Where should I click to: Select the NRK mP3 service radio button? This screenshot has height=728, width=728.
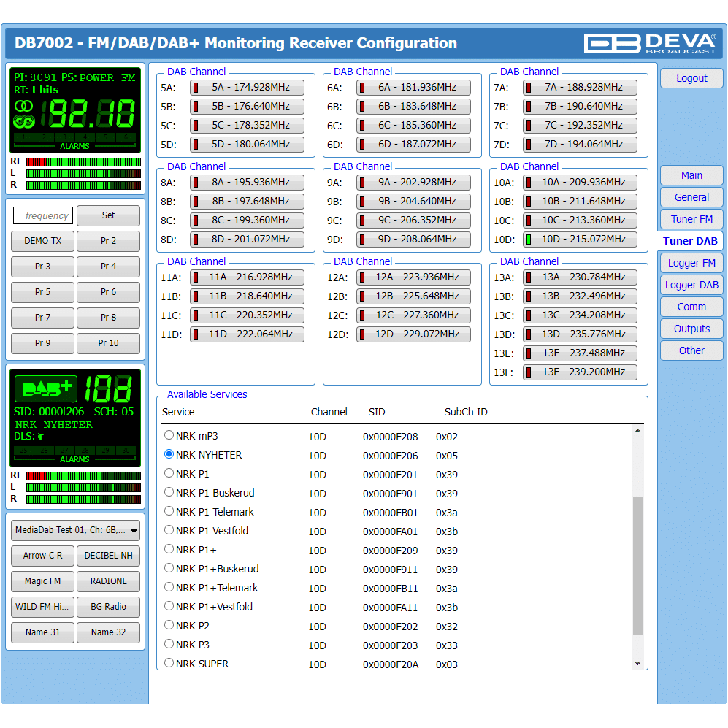[169, 435]
